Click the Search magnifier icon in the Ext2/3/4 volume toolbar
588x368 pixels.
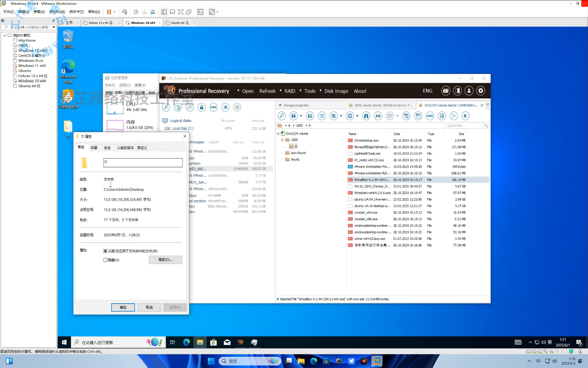pos(281,116)
